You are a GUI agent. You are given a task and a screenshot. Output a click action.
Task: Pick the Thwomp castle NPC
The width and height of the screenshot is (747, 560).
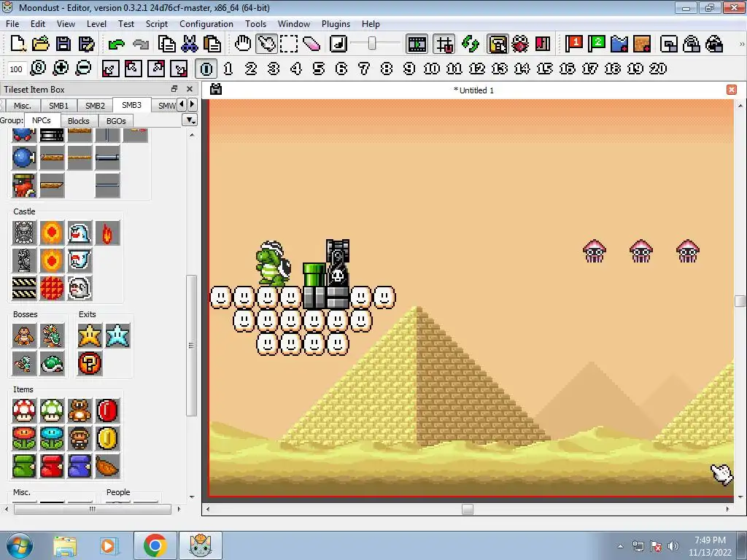[x=24, y=233]
